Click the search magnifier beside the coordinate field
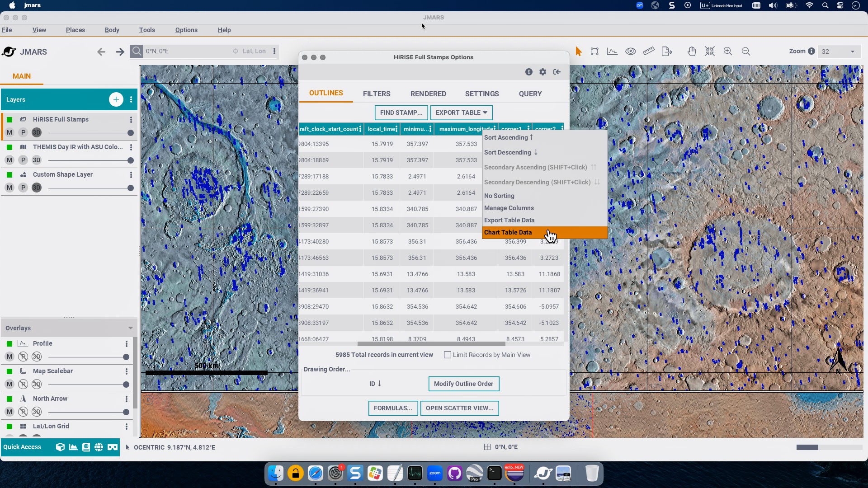Viewport: 868px width, 488px height. click(137, 51)
